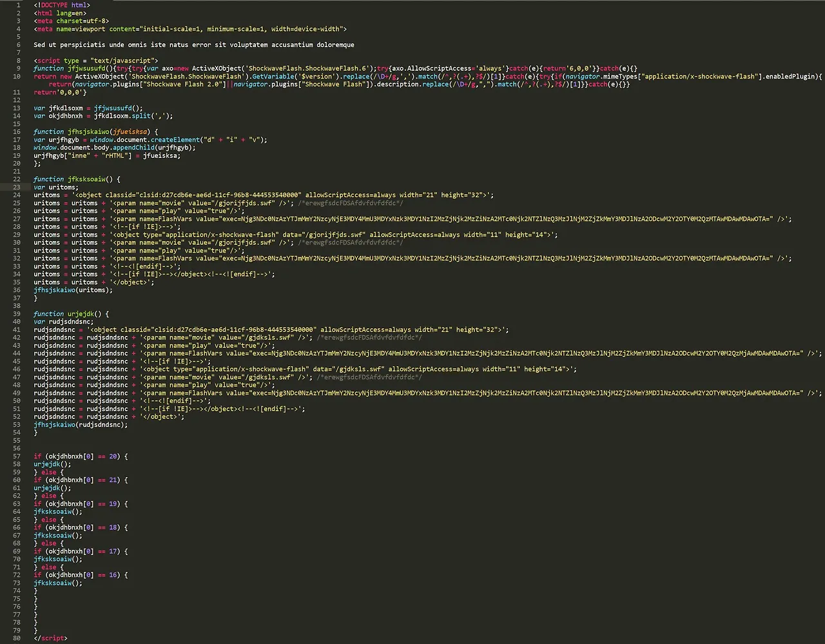Click uritoms "</object>" string on line 35

coord(94,282)
